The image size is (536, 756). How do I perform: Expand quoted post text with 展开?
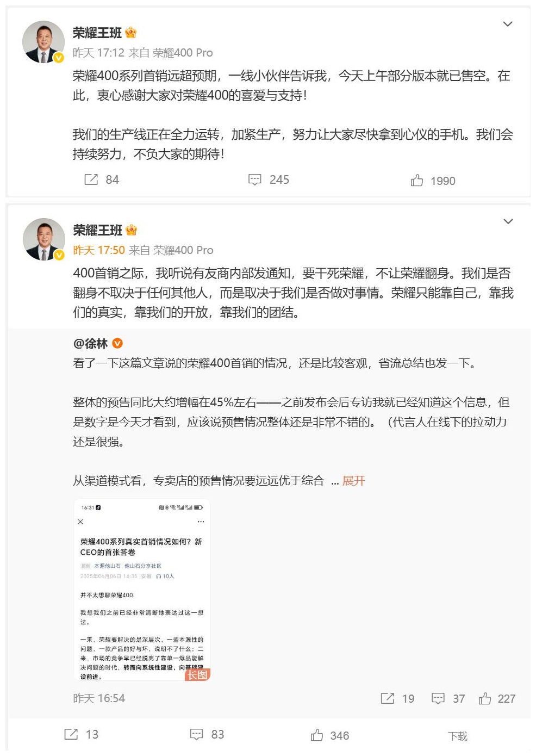click(353, 481)
